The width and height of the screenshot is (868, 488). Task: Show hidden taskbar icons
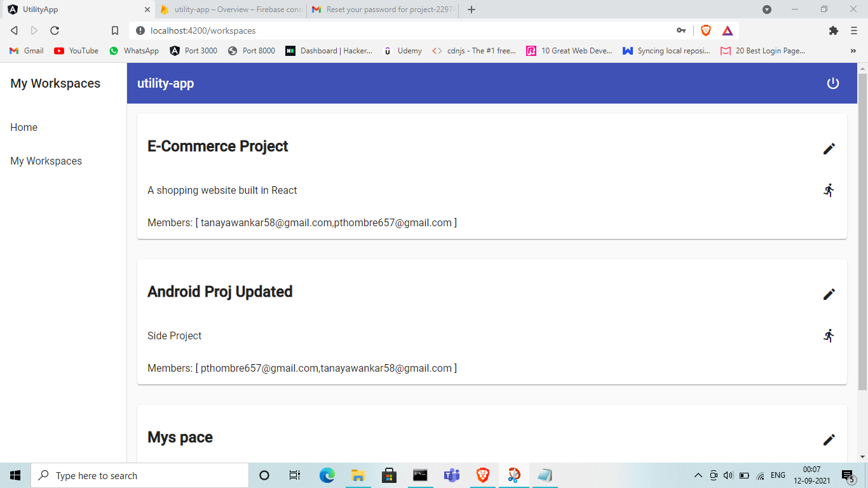[697, 475]
